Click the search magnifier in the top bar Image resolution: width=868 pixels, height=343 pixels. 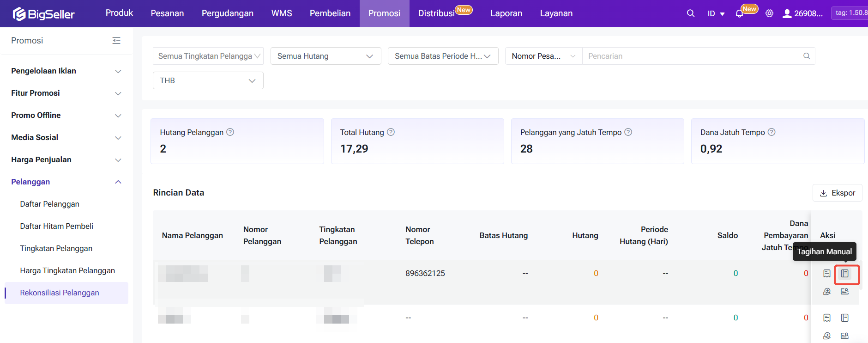point(690,13)
